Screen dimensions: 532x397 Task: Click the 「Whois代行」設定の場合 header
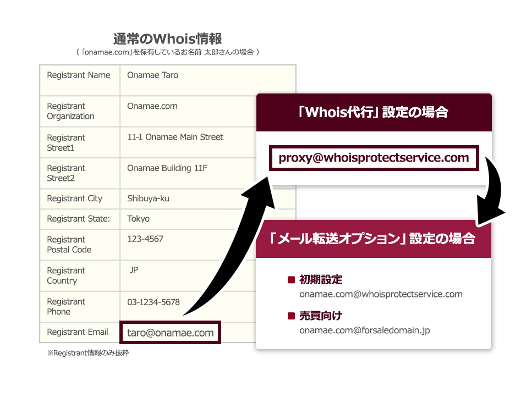(374, 112)
